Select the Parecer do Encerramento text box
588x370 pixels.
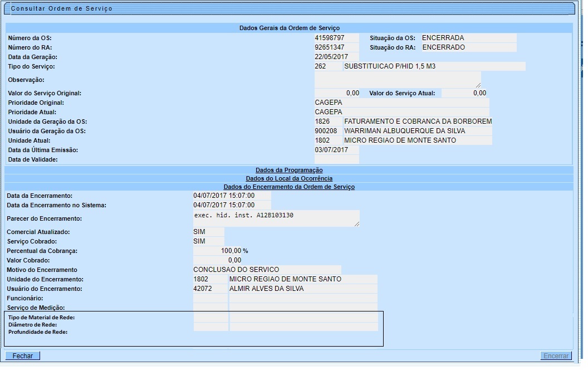coord(276,218)
